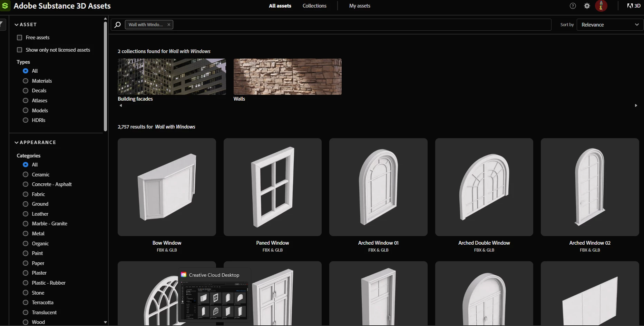The image size is (644, 326).
Task: Enable the Free assets checkbox
Action: coord(20,38)
